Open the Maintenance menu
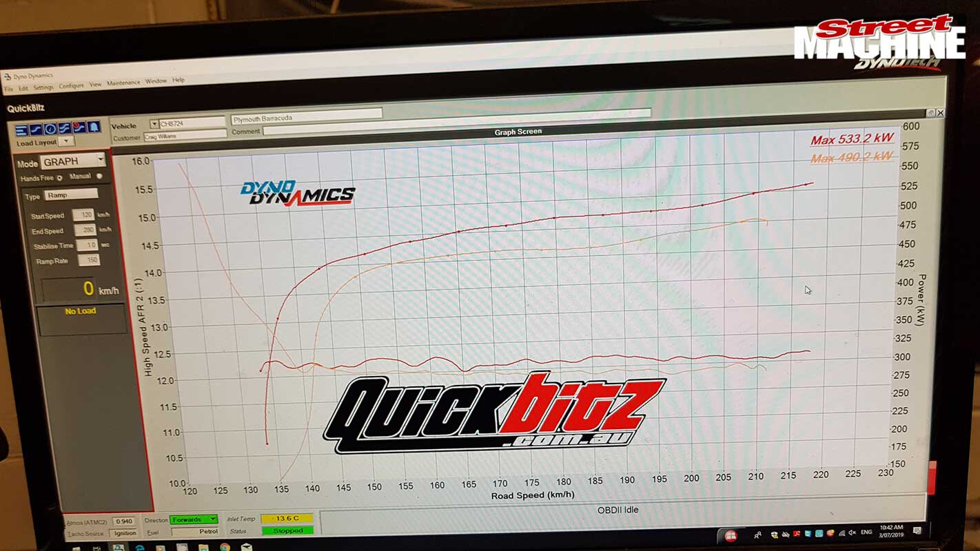Screen dimensions: 980x551 pos(123,83)
